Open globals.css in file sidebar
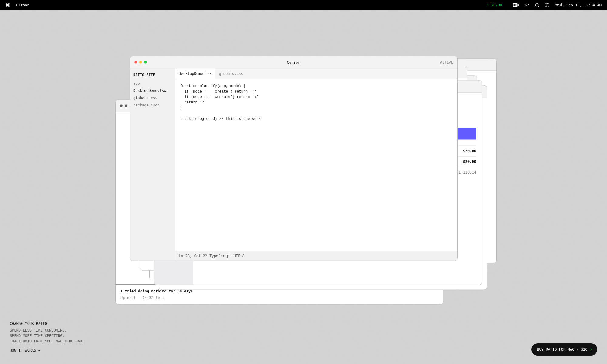Viewport: 607px width, 364px height. tap(145, 98)
